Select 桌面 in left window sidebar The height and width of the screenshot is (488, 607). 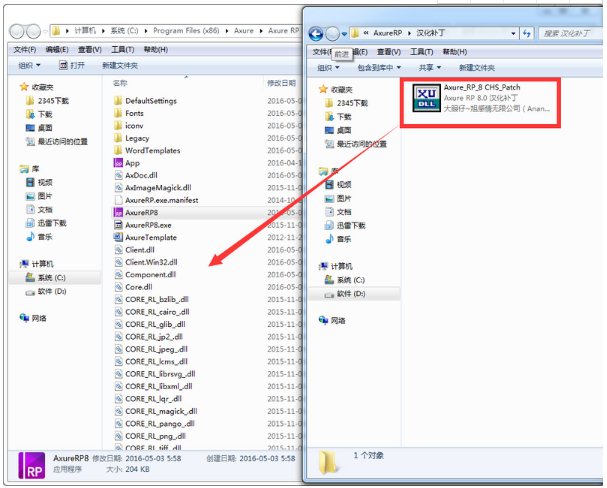point(39,128)
